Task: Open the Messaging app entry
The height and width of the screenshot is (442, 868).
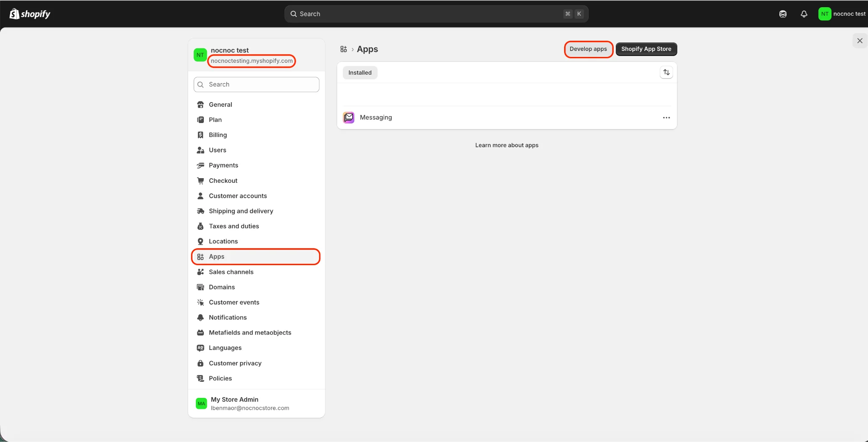Action: coord(506,117)
